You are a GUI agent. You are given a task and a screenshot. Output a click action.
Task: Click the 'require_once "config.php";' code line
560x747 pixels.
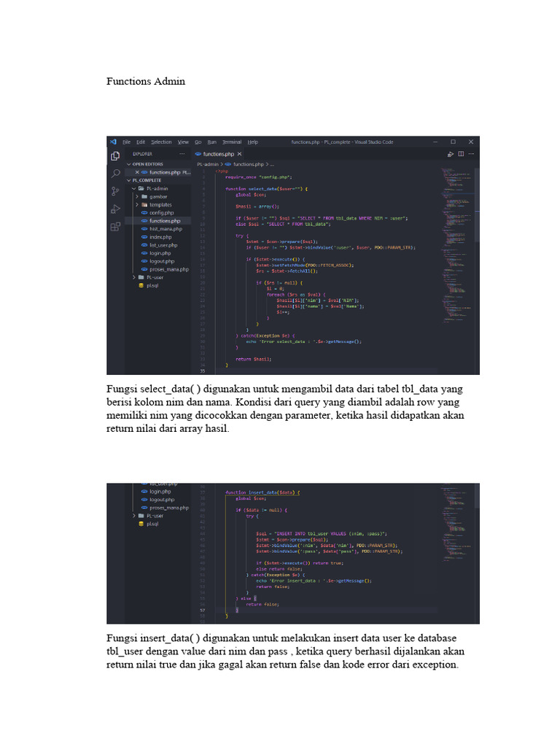(x=259, y=177)
